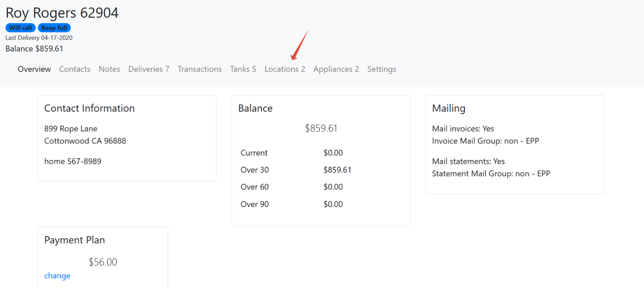
Task: Switch to the Settings tab
Action: (382, 69)
